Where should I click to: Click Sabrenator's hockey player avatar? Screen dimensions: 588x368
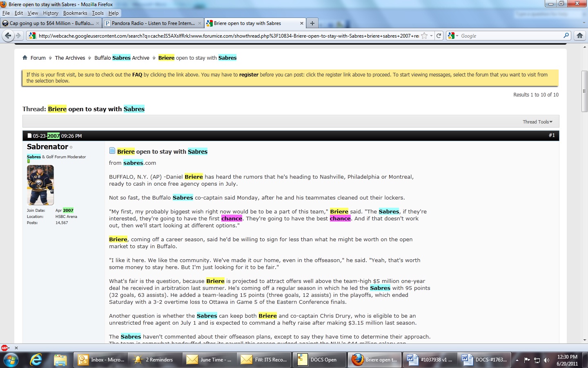click(40, 185)
